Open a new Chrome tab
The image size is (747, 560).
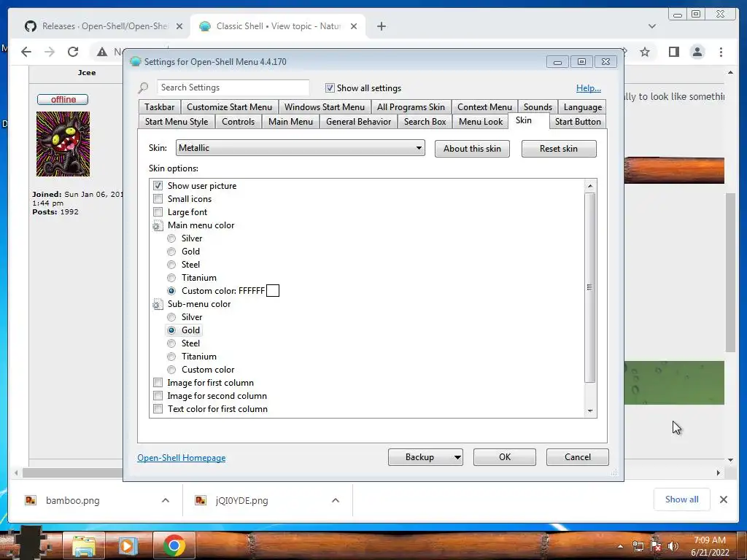pyautogui.click(x=381, y=26)
